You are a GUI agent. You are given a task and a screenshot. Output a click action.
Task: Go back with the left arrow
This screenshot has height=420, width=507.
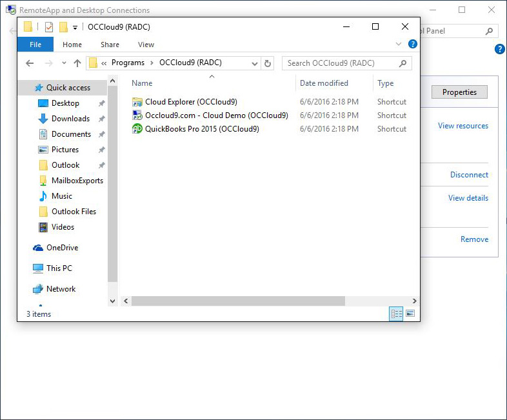(x=30, y=63)
